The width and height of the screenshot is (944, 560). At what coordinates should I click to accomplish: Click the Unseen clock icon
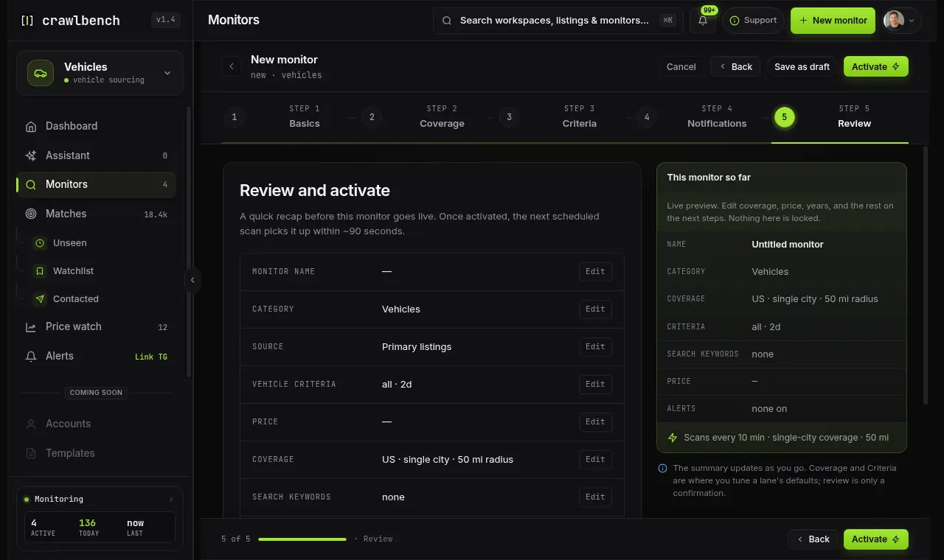point(40,243)
